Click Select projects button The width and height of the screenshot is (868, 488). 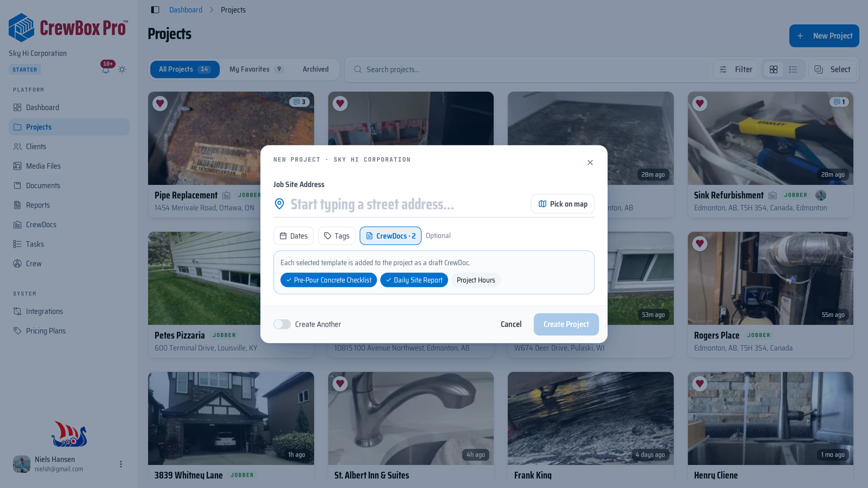(x=833, y=69)
